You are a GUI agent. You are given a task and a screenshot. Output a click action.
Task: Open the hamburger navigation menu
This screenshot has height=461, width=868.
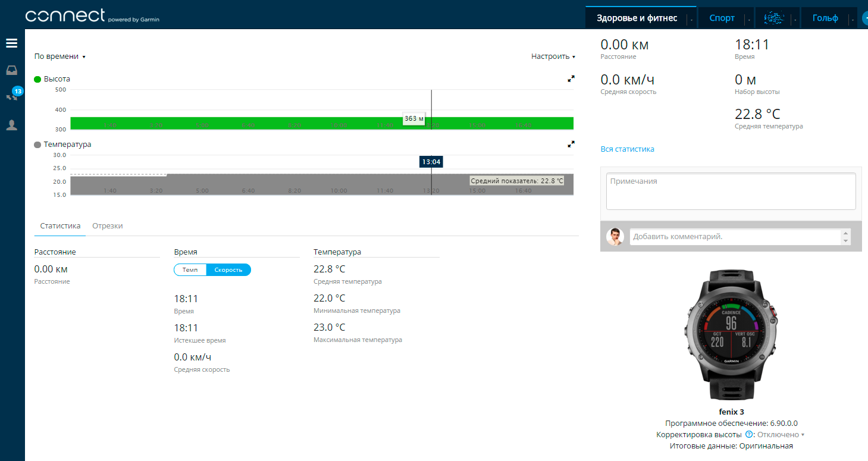11,43
